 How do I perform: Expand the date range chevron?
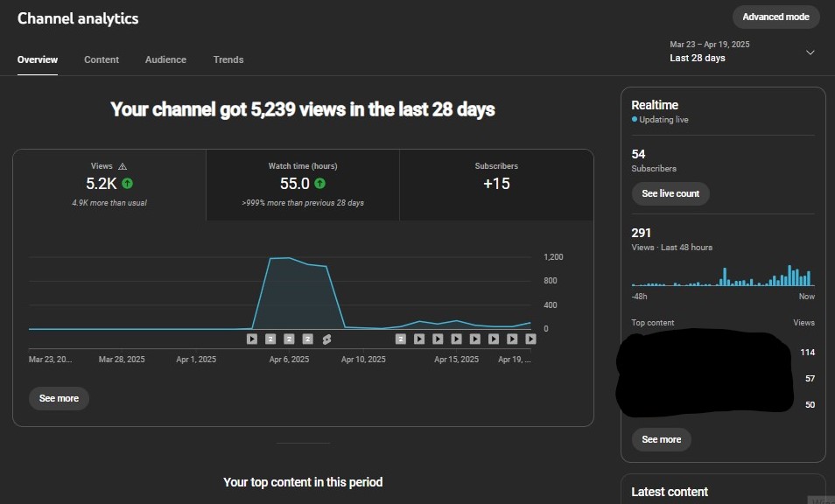tap(810, 52)
